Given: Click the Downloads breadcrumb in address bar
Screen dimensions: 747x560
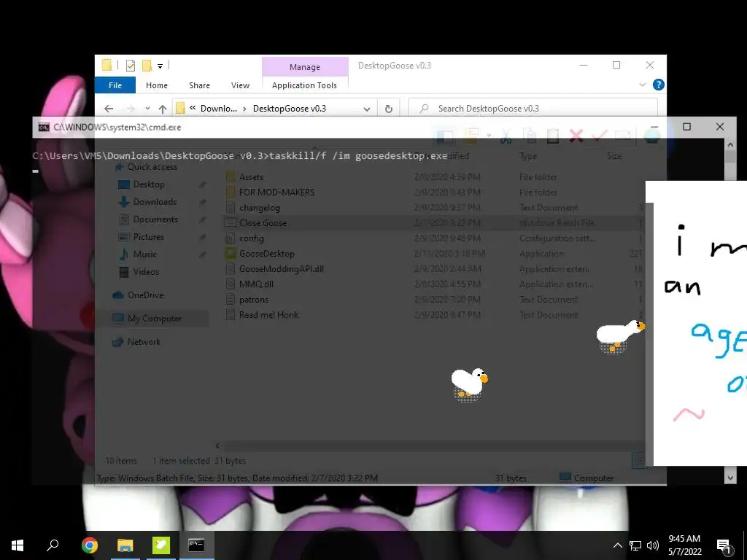Looking at the screenshot, I should point(218,109).
